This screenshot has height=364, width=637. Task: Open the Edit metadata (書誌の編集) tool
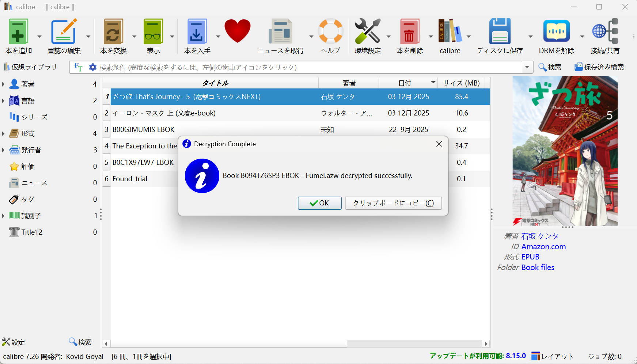tap(64, 32)
